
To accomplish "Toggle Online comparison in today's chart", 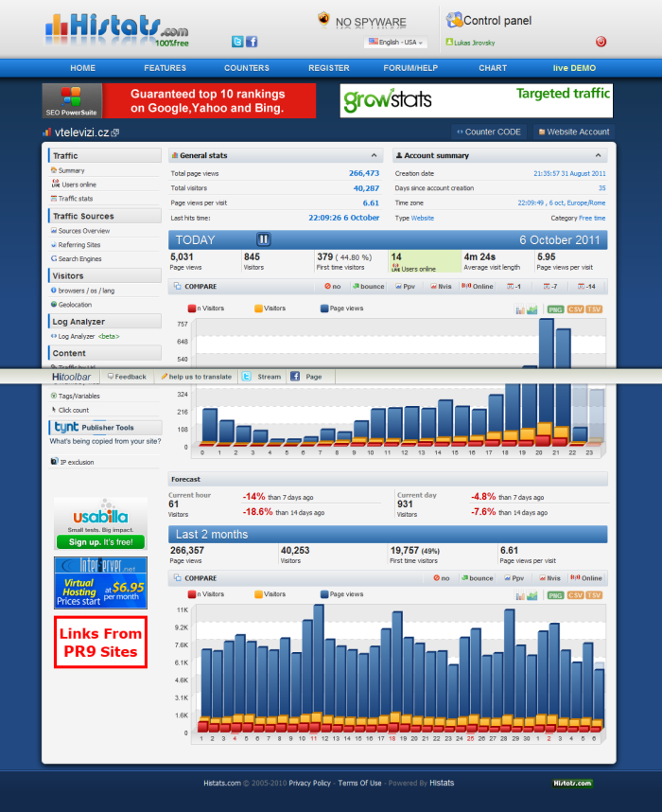I will pyautogui.click(x=478, y=287).
